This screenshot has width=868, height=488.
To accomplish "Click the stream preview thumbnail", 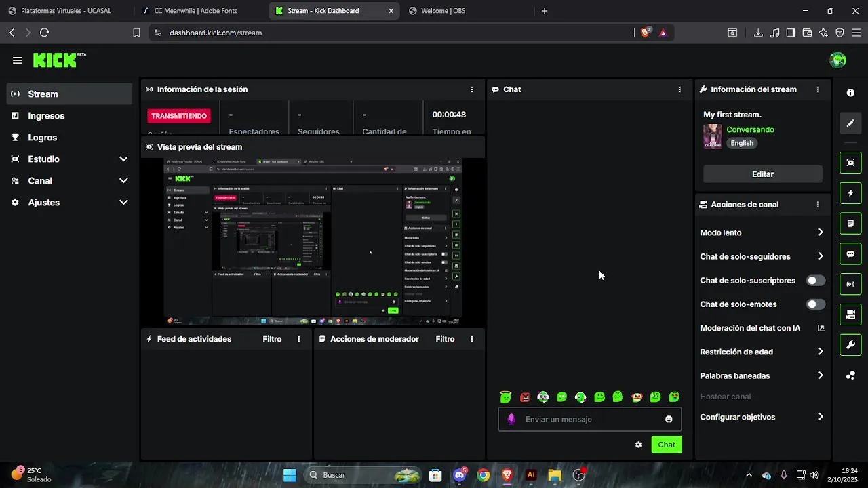I will [x=313, y=243].
